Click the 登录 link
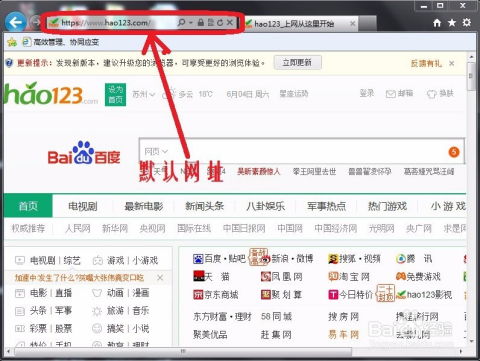 pyautogui.click(x=367, y=93)
